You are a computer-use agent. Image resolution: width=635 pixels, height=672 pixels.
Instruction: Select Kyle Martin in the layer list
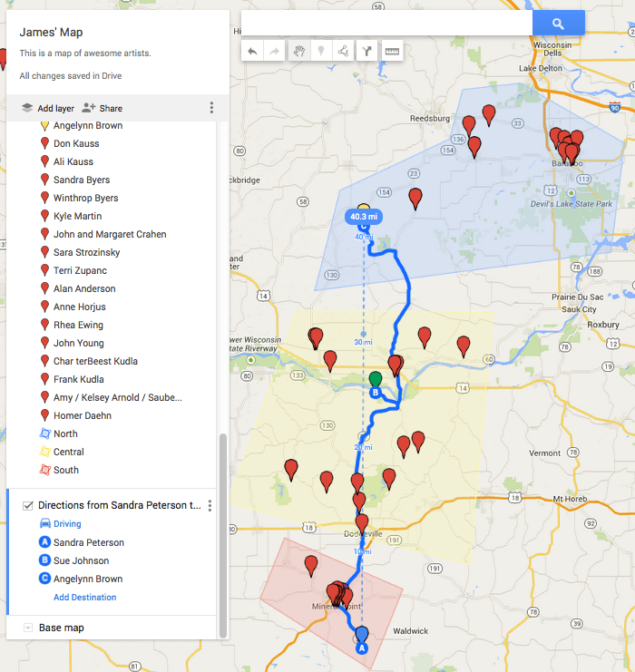pos(78,216)
